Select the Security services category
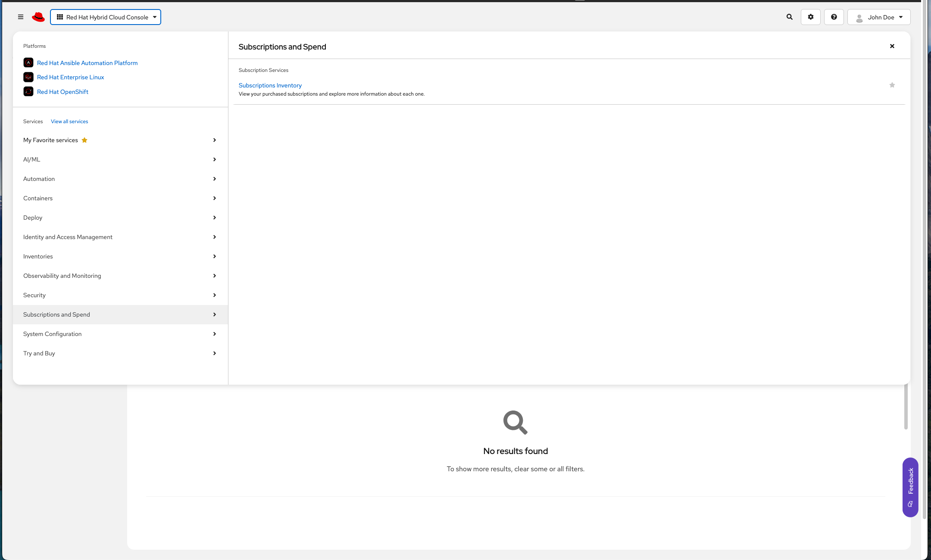The image size is (931, 560). click(x=120, y=295)
